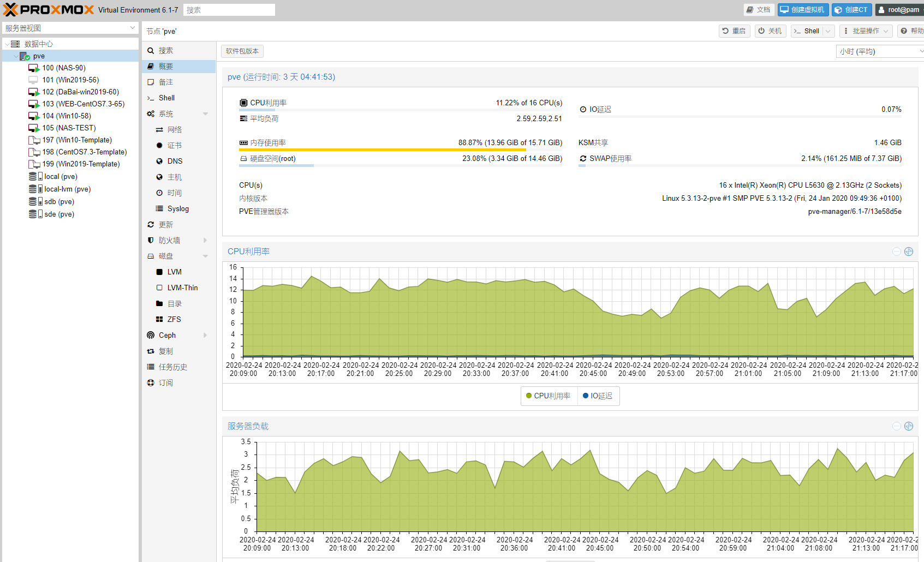Expand the Ceph submenu arrow
The height and width of the screenshot is (562, 924).
[x=205, y=336]
